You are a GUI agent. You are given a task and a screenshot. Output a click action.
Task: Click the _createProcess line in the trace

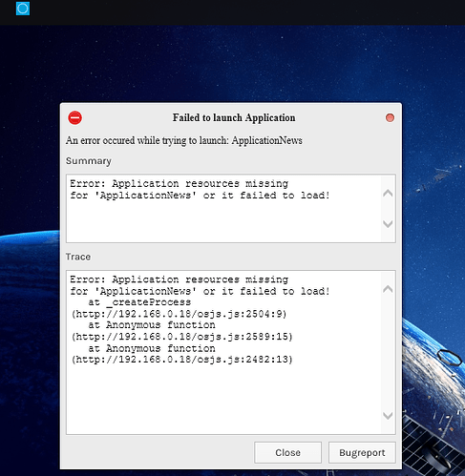(x=139, y=302)
